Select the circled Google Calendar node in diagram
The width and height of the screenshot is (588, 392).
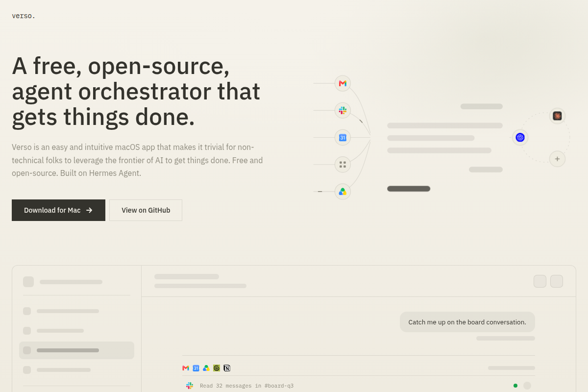343,137
